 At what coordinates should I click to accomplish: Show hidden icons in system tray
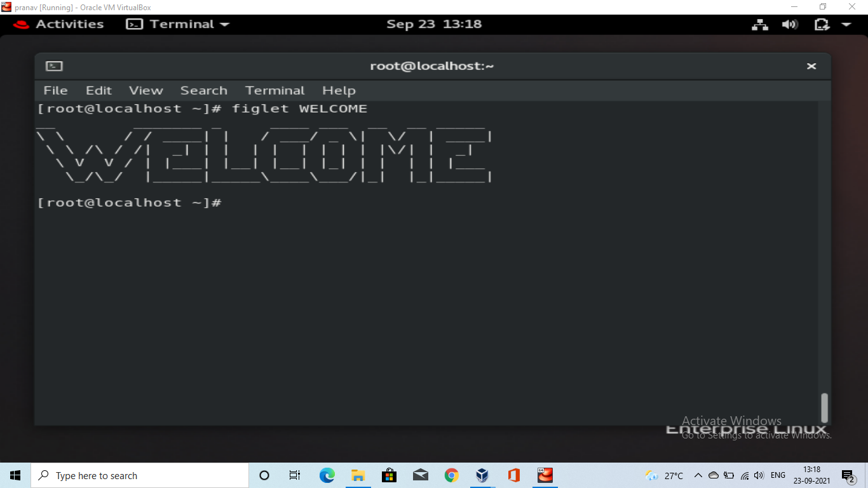pos(698,475)
